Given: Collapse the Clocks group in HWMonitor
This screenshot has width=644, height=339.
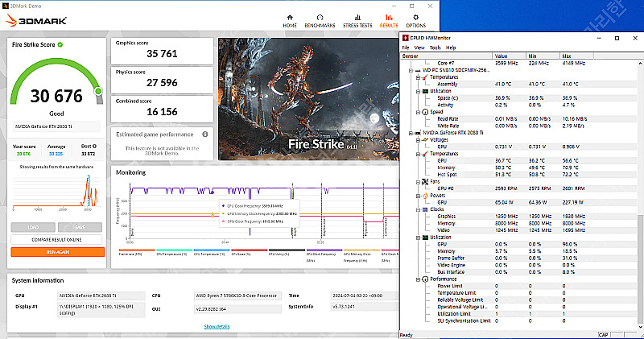Looking at the screenshot, I should coord(418,209).
